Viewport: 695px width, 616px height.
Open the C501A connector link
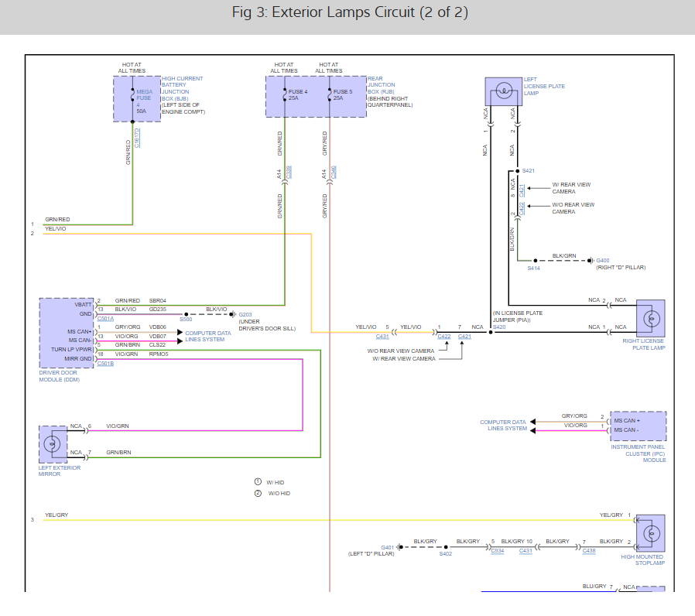click(105, 319)
